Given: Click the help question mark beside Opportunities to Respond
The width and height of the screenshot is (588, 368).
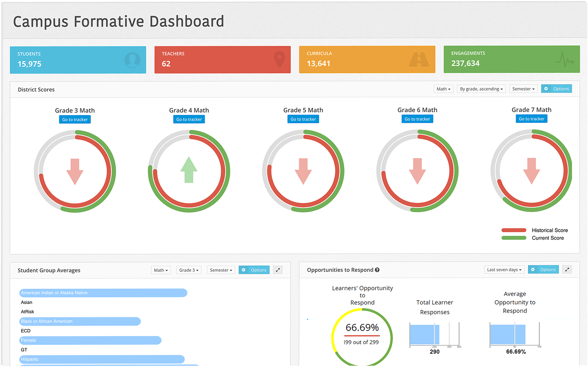Looking at the screenshot, I should tap(377, 270).
